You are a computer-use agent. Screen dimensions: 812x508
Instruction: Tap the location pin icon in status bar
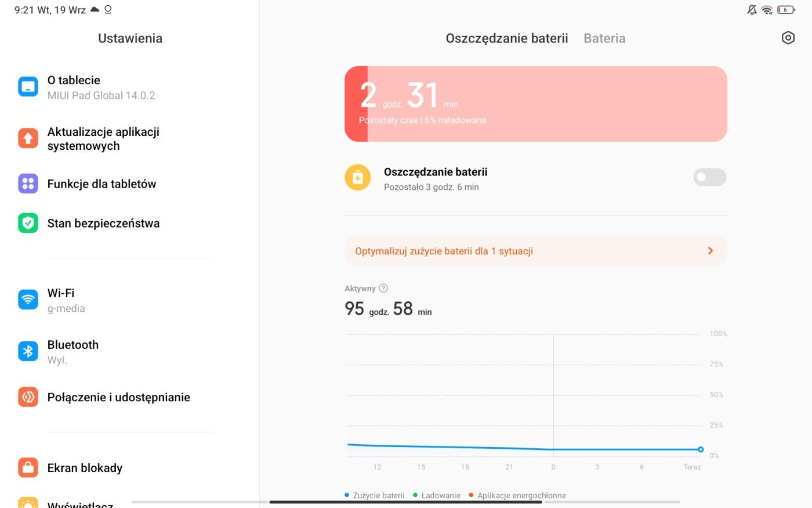pos(108,10)
